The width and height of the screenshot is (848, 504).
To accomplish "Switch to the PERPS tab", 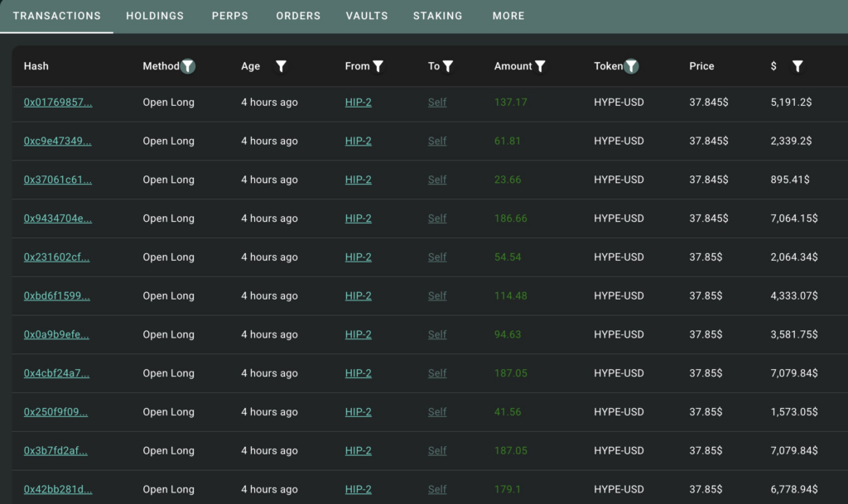I will pos(229,15).
